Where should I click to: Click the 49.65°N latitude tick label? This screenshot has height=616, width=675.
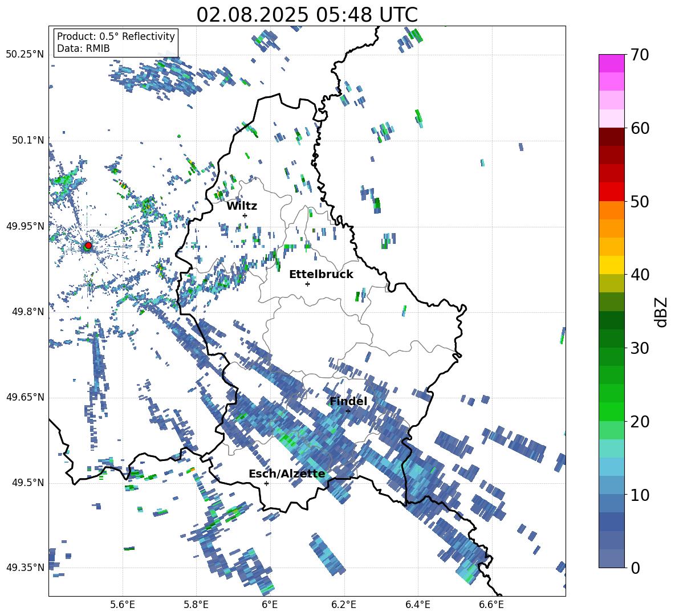[25, 397]
